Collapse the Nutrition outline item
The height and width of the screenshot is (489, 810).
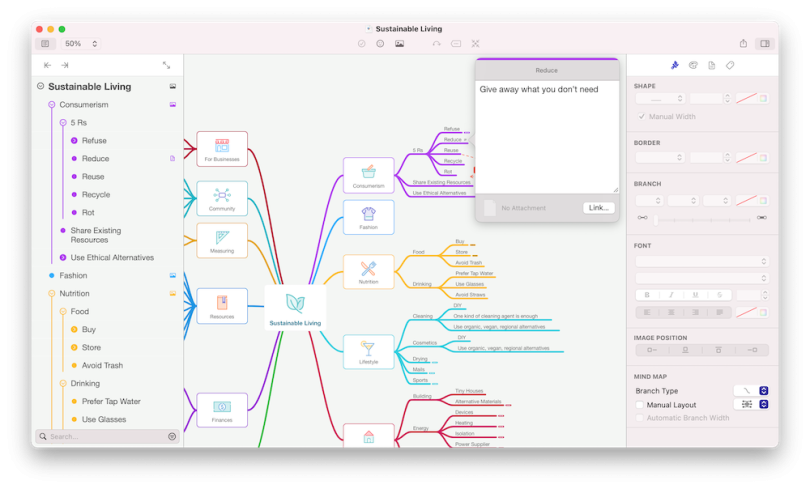(x=52, y=293)
